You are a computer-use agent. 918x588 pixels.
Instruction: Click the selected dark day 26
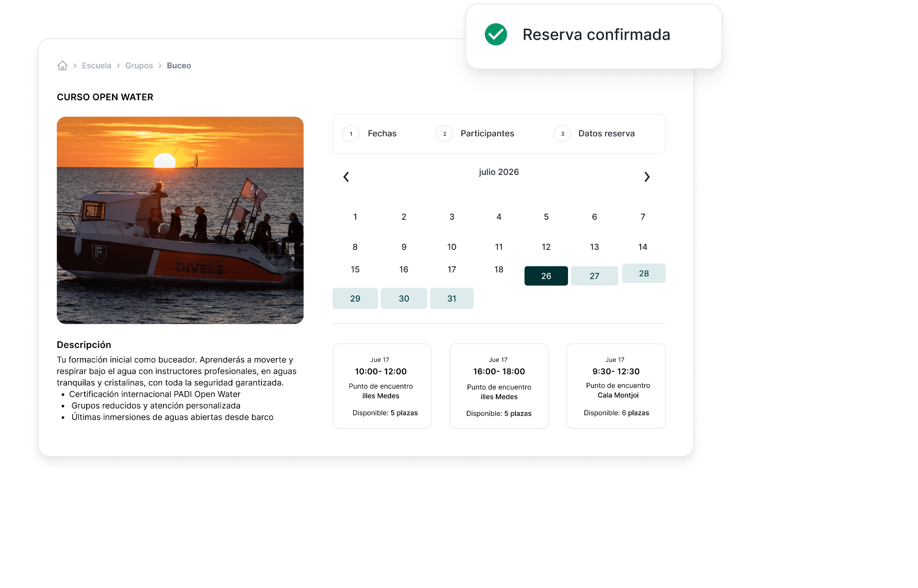click(x=546, y=276)
